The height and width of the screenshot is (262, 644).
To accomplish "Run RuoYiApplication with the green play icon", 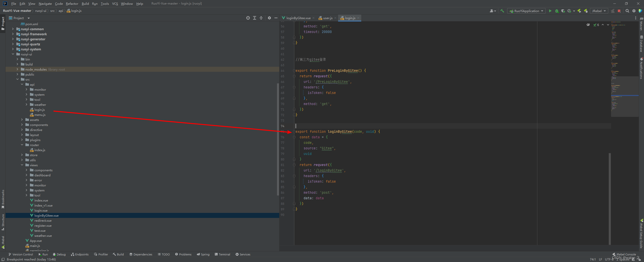I will 550,11.
